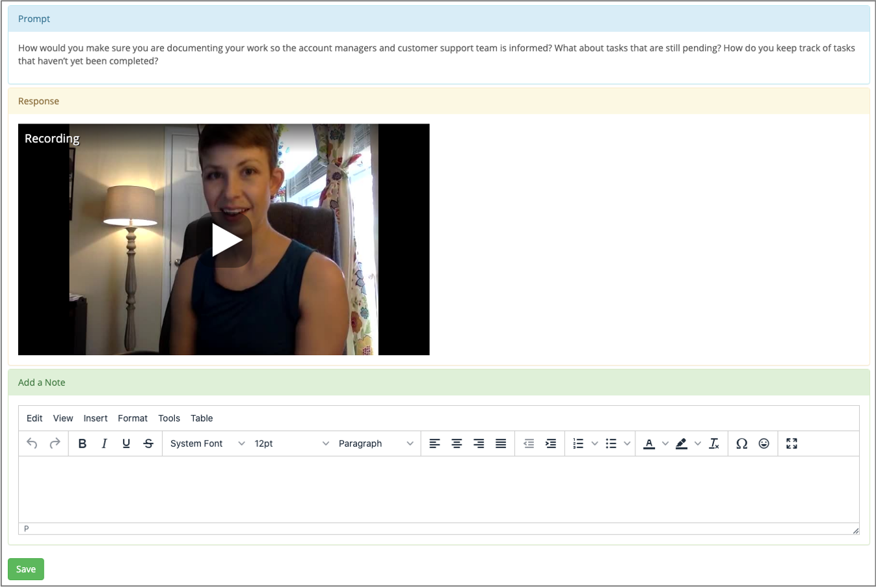Center-align note text
Image resolution: width=876 pixels, height=588 pixels.
point(457,444)
